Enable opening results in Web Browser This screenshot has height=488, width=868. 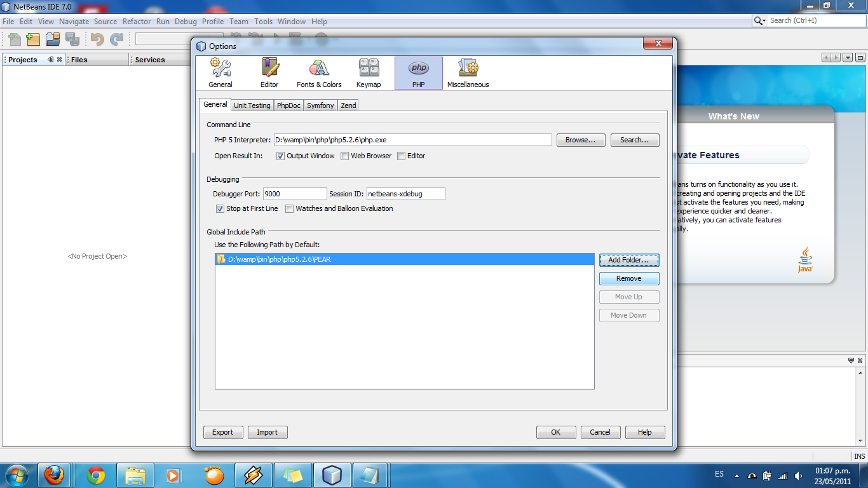[x=344, y=156]
